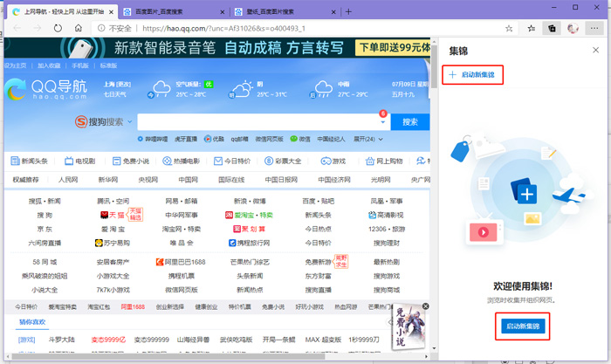Close the 壁纸_百度图片搜索 tab
This screenshot has width=611, height=364.
coord(333,12)
